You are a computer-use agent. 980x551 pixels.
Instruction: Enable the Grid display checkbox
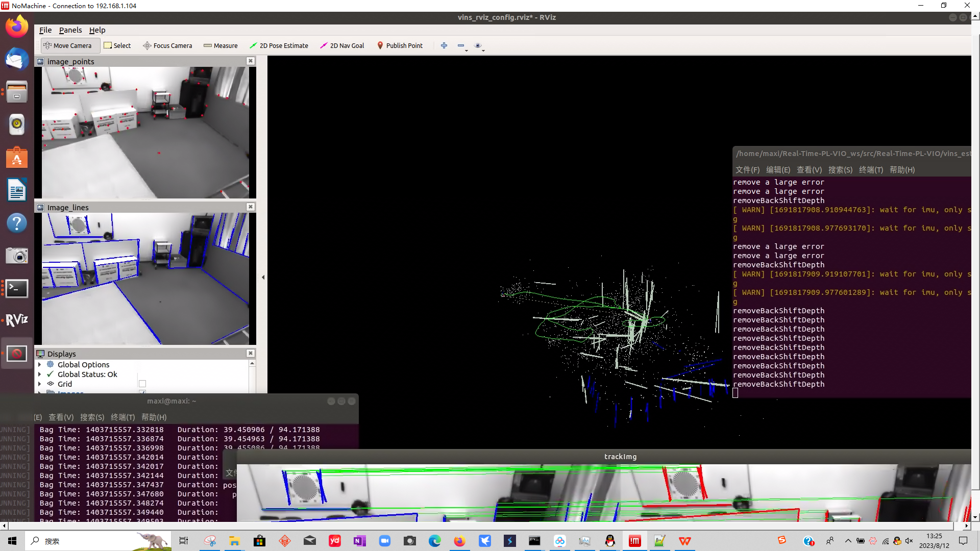[142, 384]
